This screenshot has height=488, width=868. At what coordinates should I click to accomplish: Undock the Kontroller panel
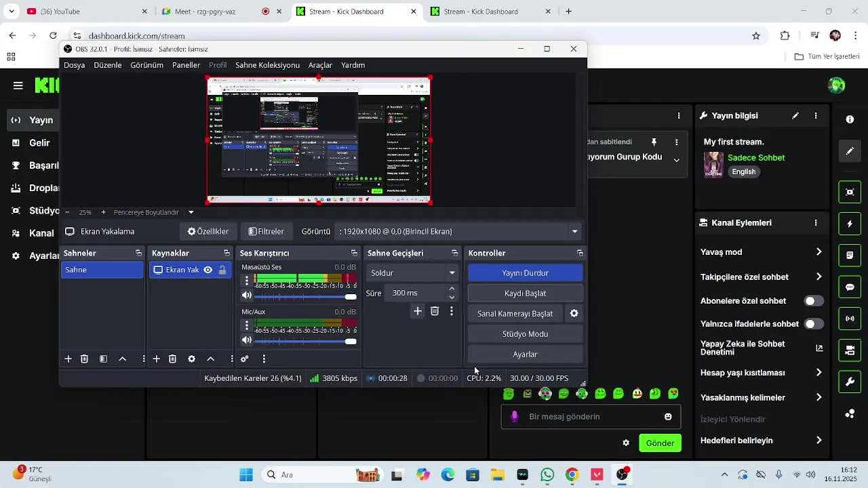[x=580, y=253]
